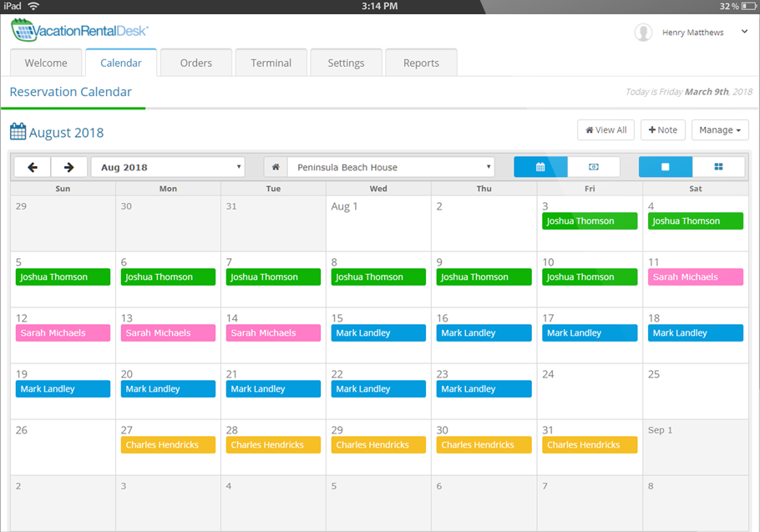Viewport: 760px width, 532px height.
Task: Open the Peninsula Beach House property dropdown
Action: coord(390,167)
